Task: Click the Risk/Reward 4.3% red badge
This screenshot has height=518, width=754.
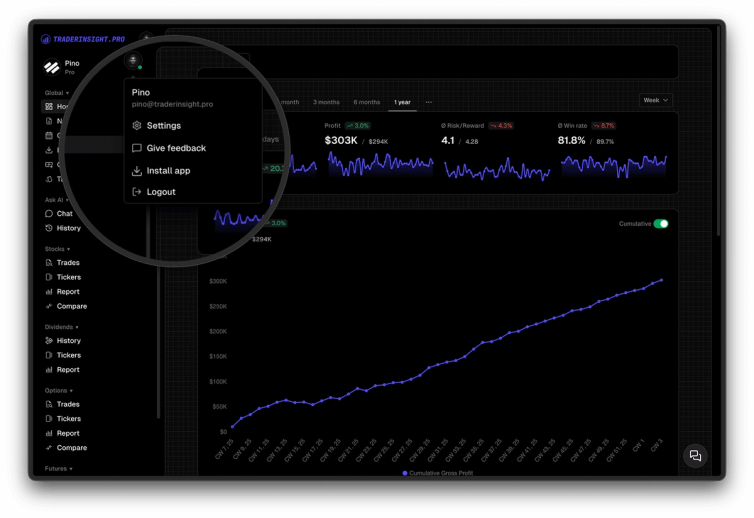Action: point(501,126)
